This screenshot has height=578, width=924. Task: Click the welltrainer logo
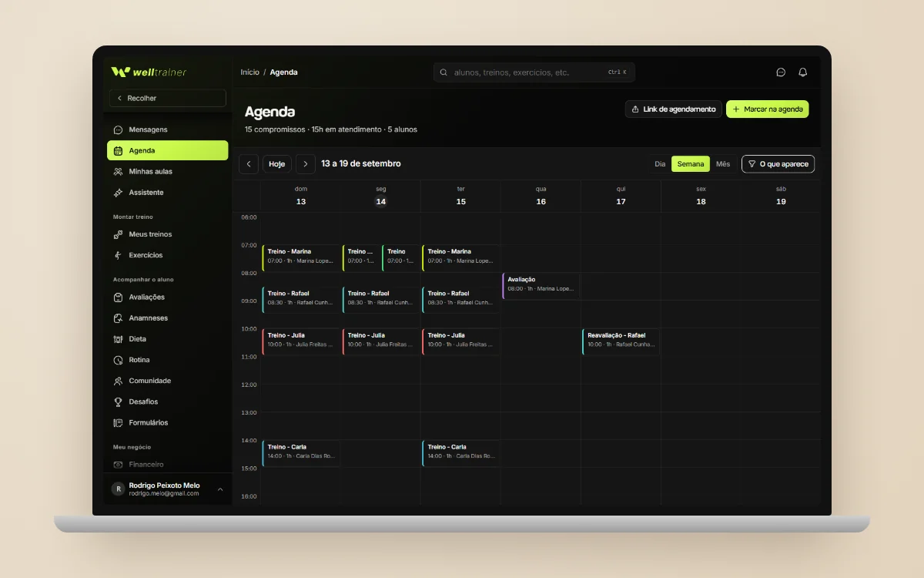149,72
